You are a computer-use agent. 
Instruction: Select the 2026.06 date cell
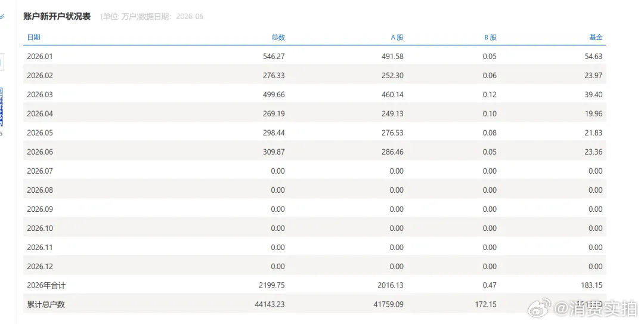40,152
